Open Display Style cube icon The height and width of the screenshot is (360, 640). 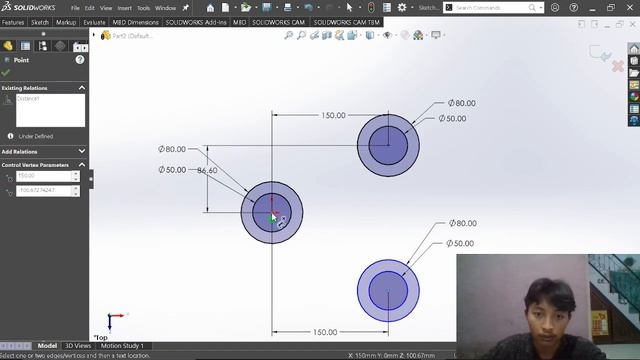(369, 36)
